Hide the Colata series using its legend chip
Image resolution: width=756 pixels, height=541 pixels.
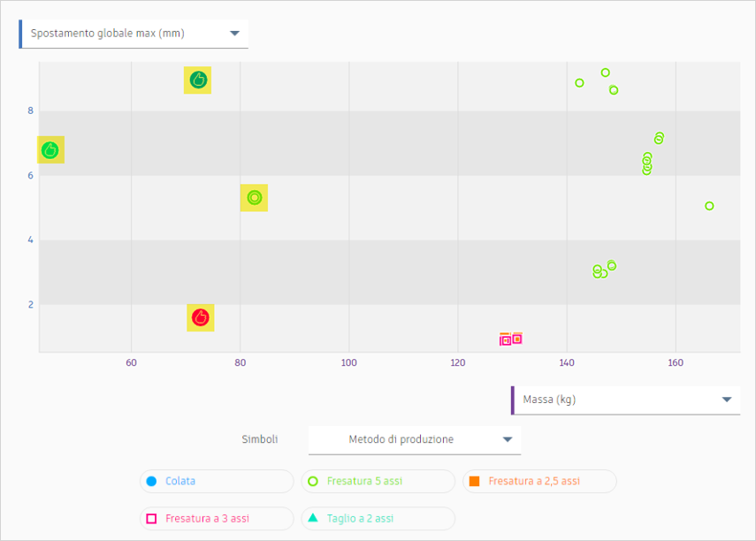tap(217, 481)
